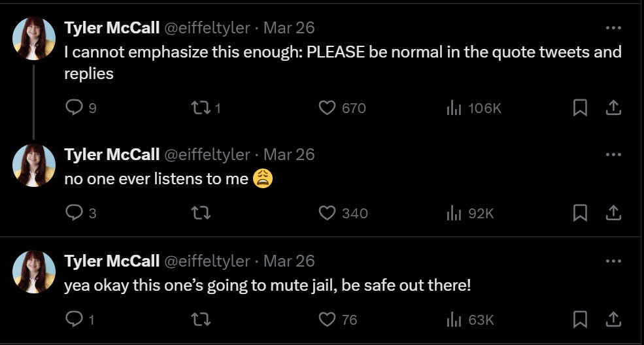Bookmark the "PLEASE be normal" tweet
This screenshot has width=644, height=345.
pos(580,108)
